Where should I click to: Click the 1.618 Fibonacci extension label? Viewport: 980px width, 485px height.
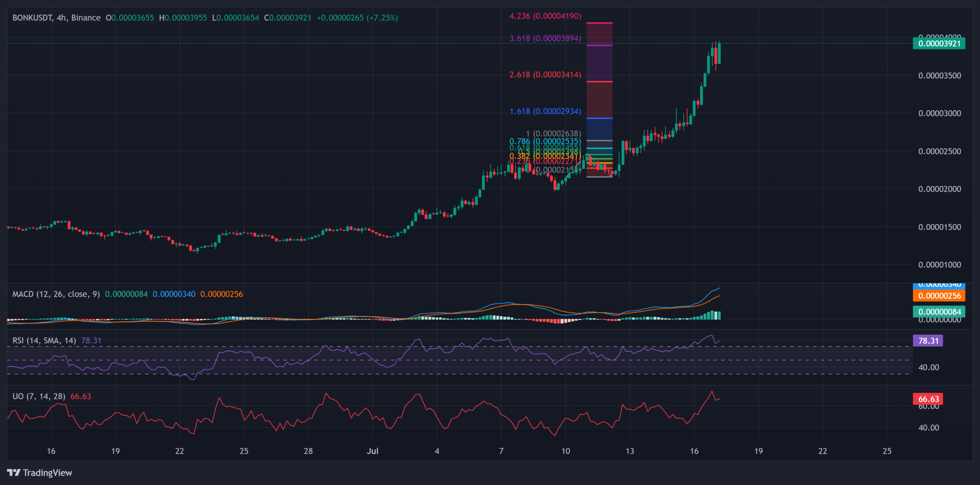pos(545,111)
